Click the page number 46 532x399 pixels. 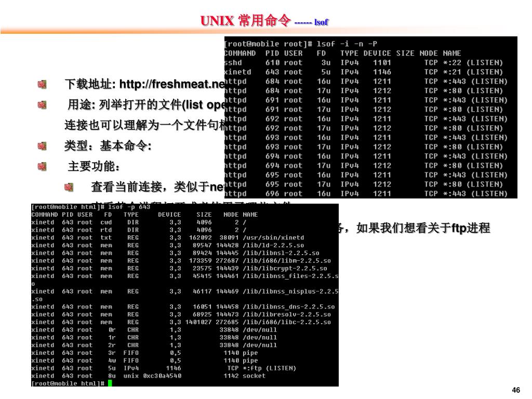[516, 390]
